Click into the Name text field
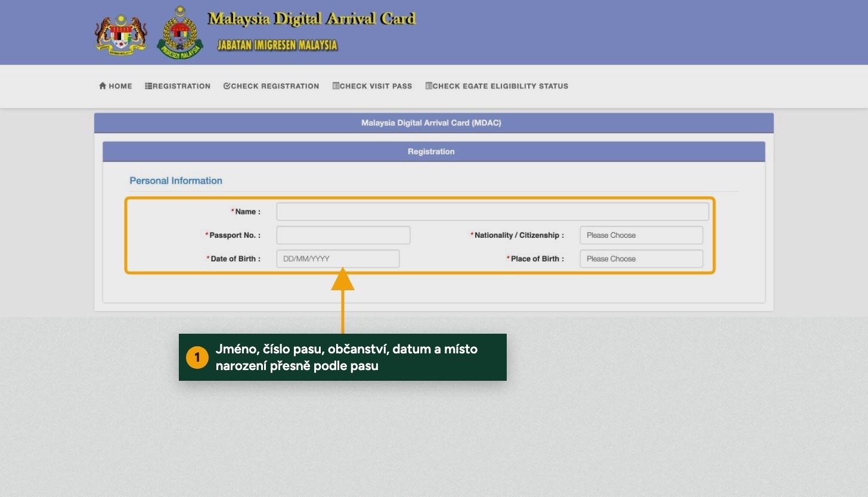The width and height of the screenshot is (868, 497). click(493, 212)
